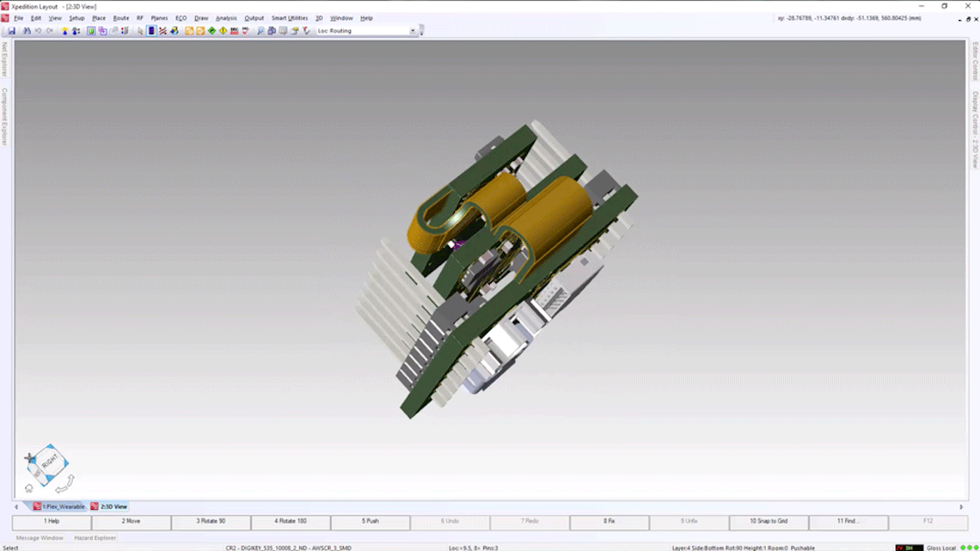The image size is (980, 551).
Task: Click the DRC indicator on the status bar
Action: tap(910, 547)
